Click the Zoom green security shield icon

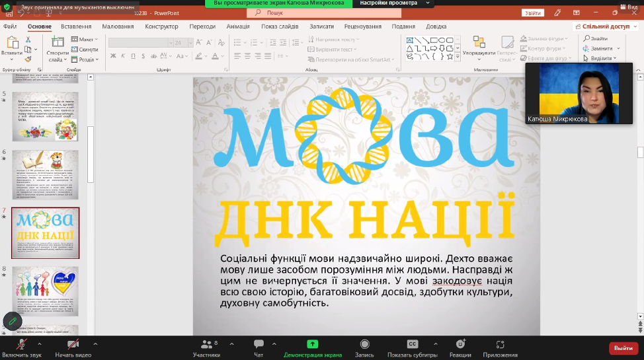click(x=8, y=6)
